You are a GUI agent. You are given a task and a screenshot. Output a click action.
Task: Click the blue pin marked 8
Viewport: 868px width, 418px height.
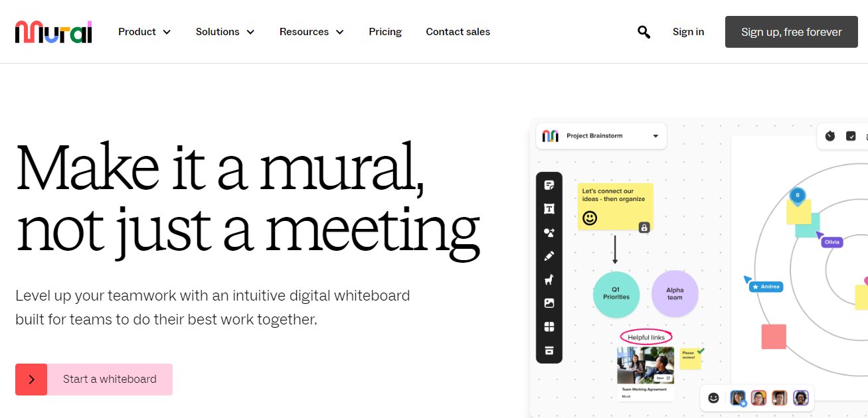click(798, 195)
